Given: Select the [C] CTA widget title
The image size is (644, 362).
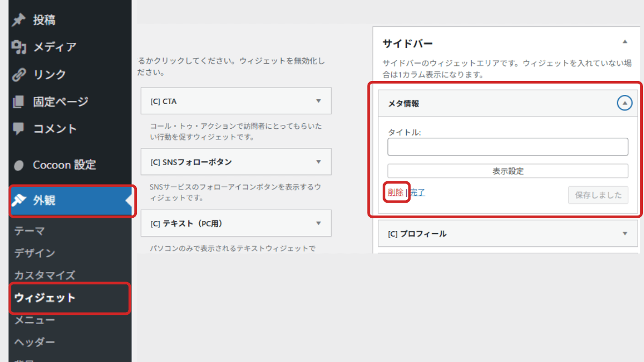Looking at the screenshot, I should point(163,101).
